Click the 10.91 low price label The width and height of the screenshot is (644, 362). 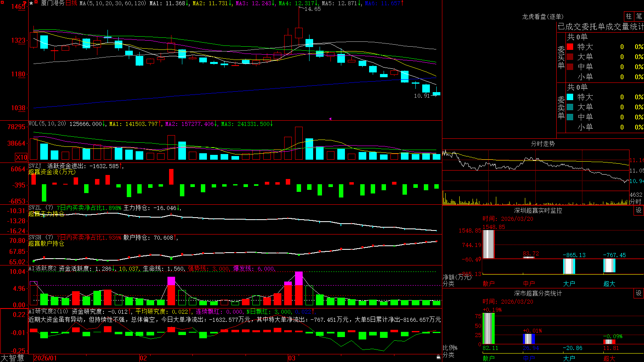click(422, 96)
